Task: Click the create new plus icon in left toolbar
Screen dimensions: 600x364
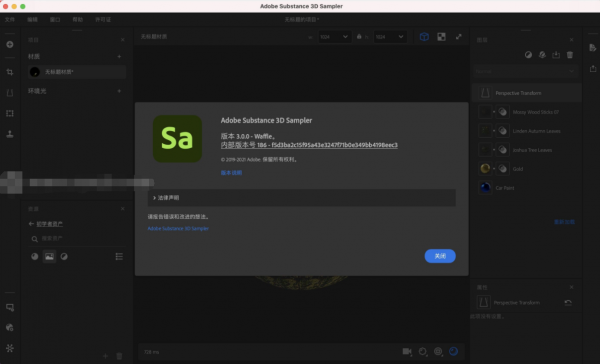Action: tap(10, 44)
